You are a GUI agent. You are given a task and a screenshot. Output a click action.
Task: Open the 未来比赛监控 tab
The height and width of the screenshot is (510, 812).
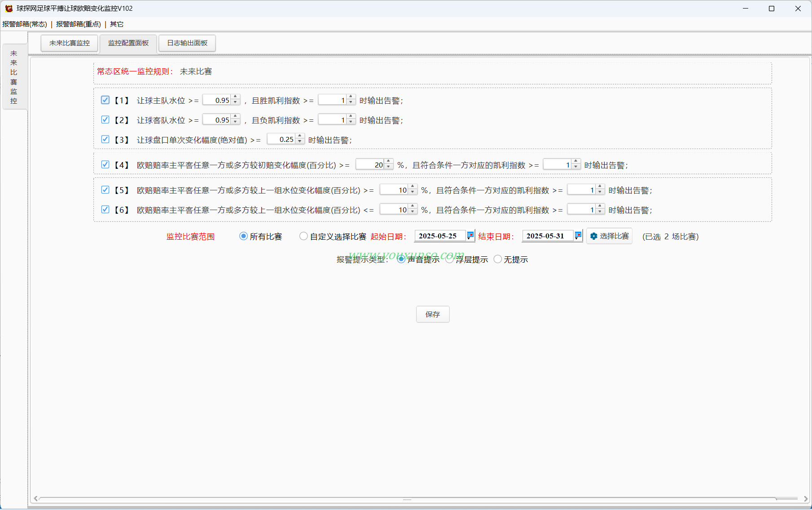point(70,43)
